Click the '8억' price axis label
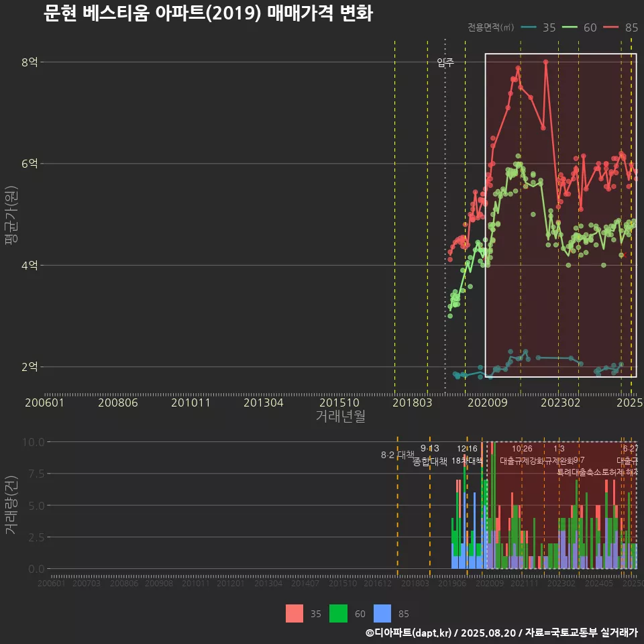644x644 pixels. pyautogui.click(x=30, y=62)
